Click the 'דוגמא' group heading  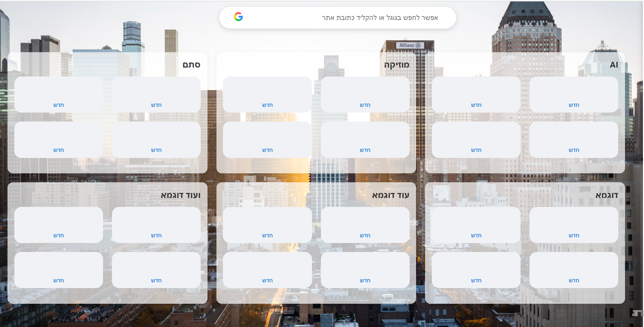click(x=606, y=195)
